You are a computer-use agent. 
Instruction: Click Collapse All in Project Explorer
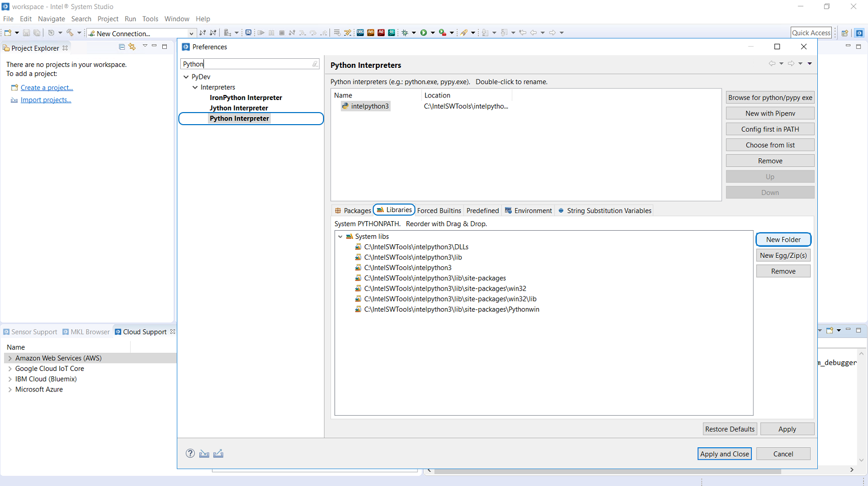[122, 47]
